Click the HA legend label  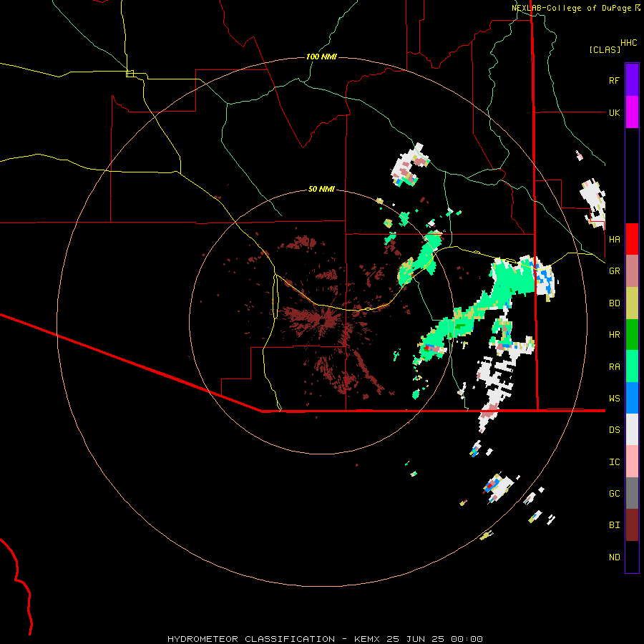(x=614, y=239)
